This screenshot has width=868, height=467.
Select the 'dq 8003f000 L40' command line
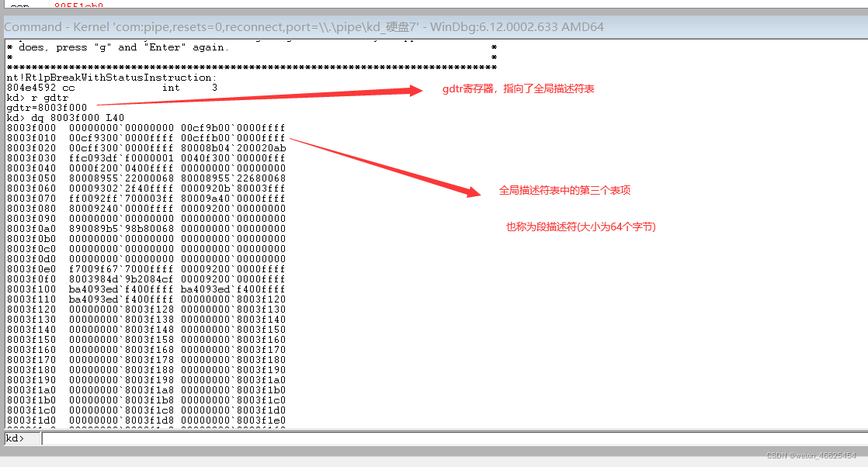[x=65, y=118]
